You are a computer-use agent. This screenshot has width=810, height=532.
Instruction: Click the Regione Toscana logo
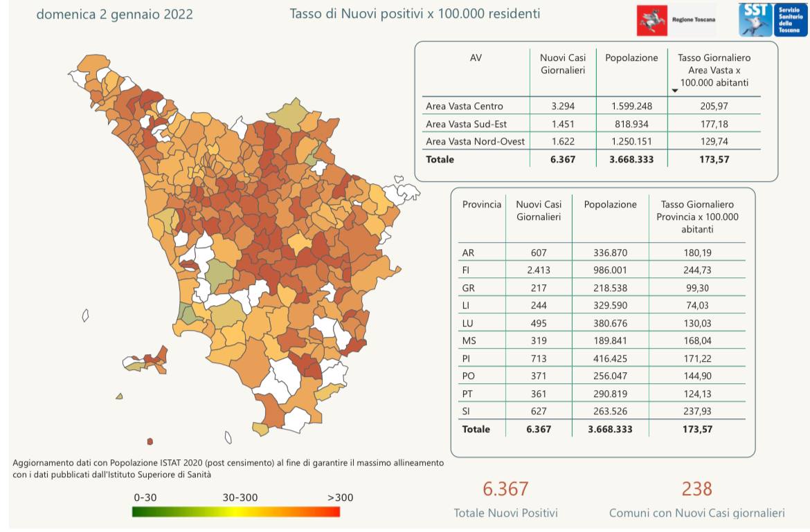click(x=676, y=20)
